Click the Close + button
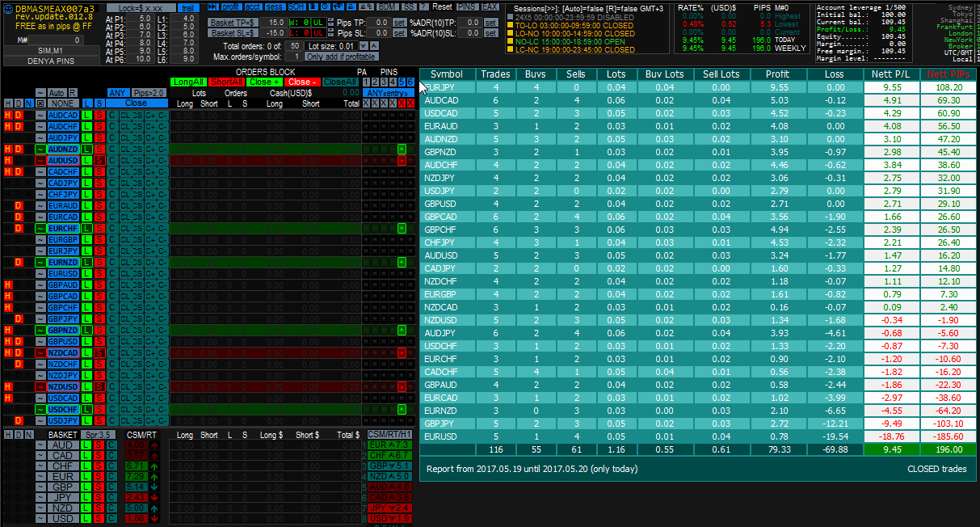980x527 pixels. click(x=264, y=82)
